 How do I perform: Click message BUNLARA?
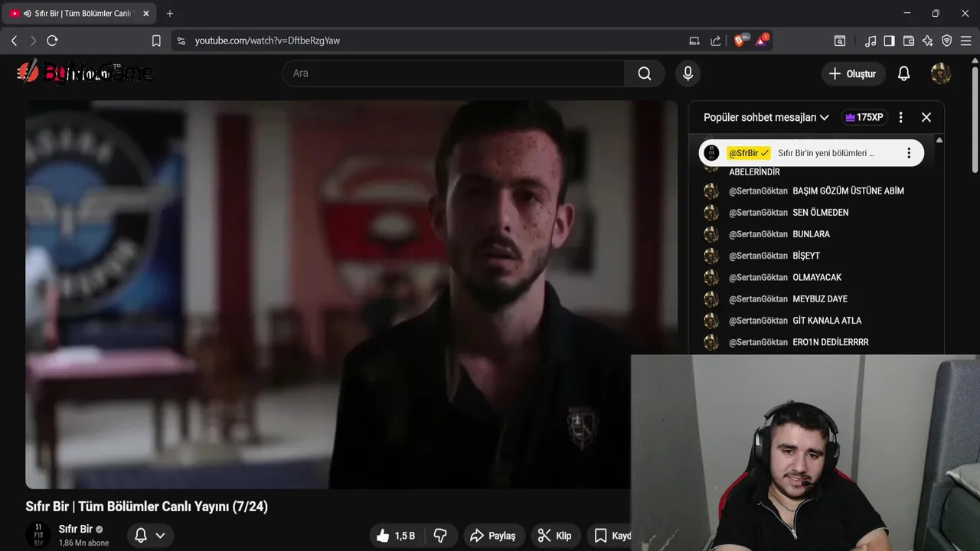tap(811, 234)
